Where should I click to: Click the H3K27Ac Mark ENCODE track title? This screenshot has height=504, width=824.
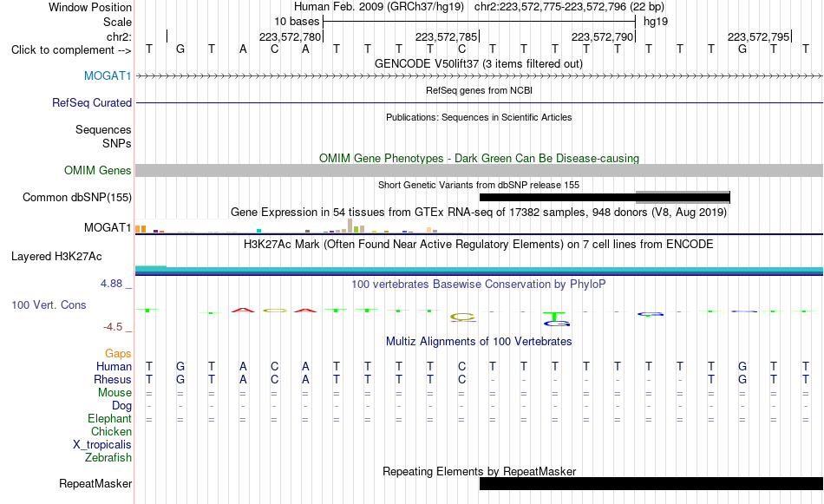point(479,245)
